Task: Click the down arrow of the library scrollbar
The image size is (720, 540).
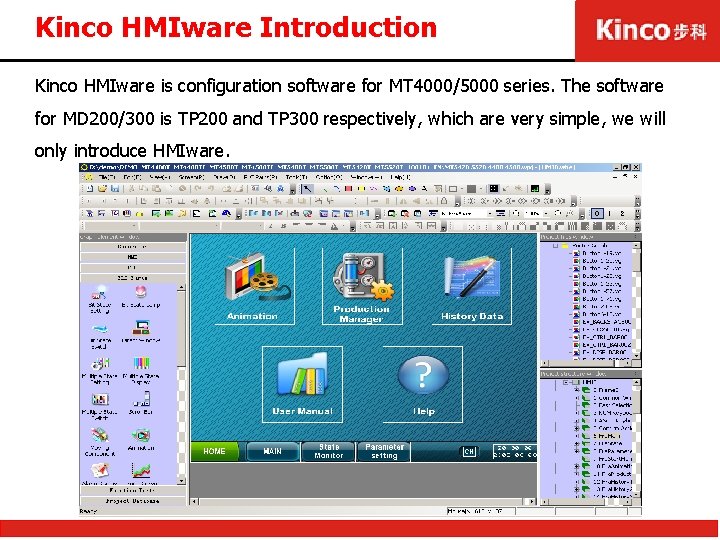Action: tap(181, 481)
